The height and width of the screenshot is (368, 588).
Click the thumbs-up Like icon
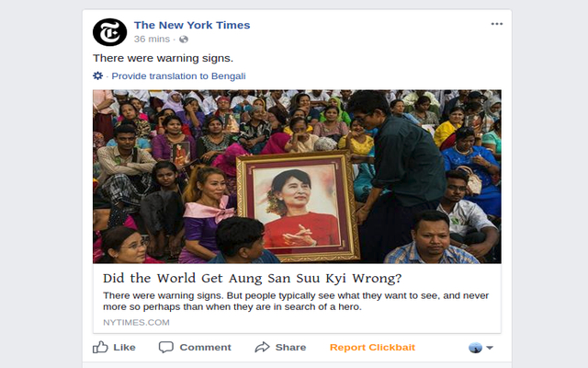click(100, 348)
